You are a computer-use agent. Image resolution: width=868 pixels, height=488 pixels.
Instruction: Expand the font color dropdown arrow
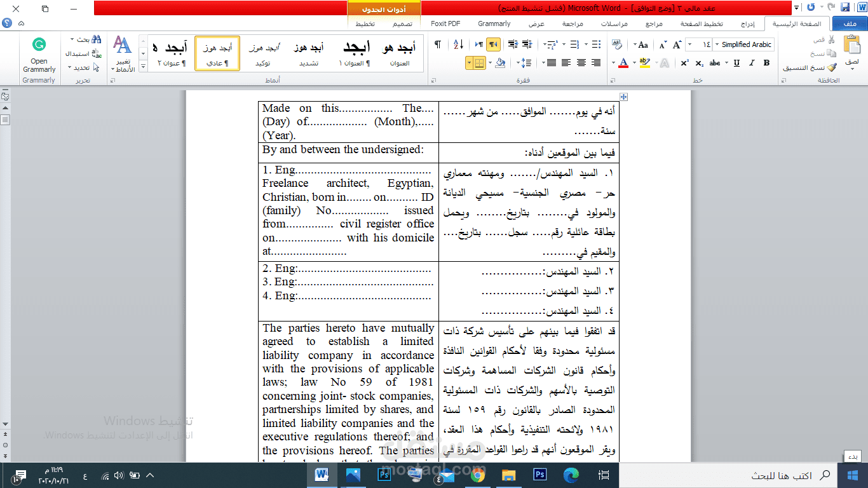[x=614, y=63]
